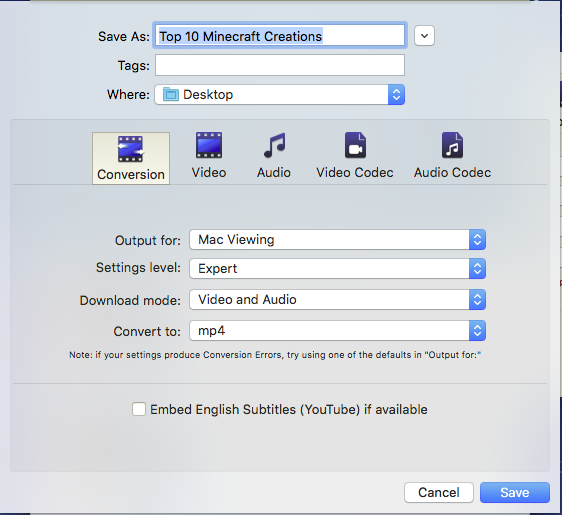Image resolution: width=562 pixels, height=515 pixels.
Task: Click the Save As filename field
Action: (280, 35)
